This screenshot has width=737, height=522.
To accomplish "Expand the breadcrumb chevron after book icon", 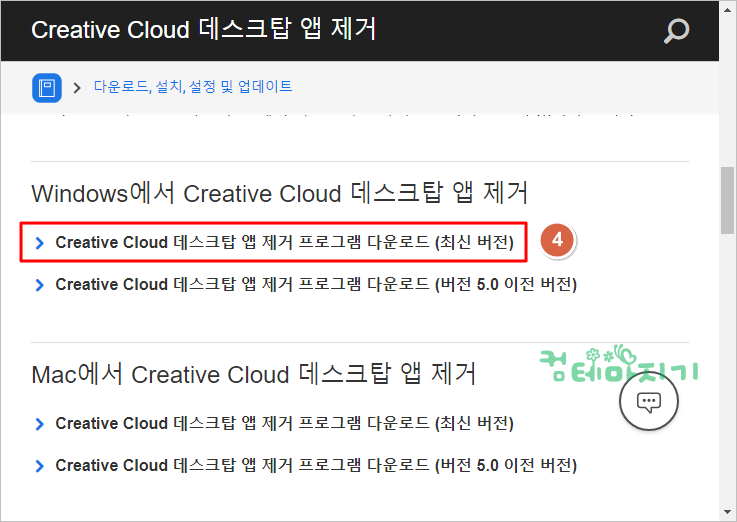I will pyautogui.click(x=77, y=88).
